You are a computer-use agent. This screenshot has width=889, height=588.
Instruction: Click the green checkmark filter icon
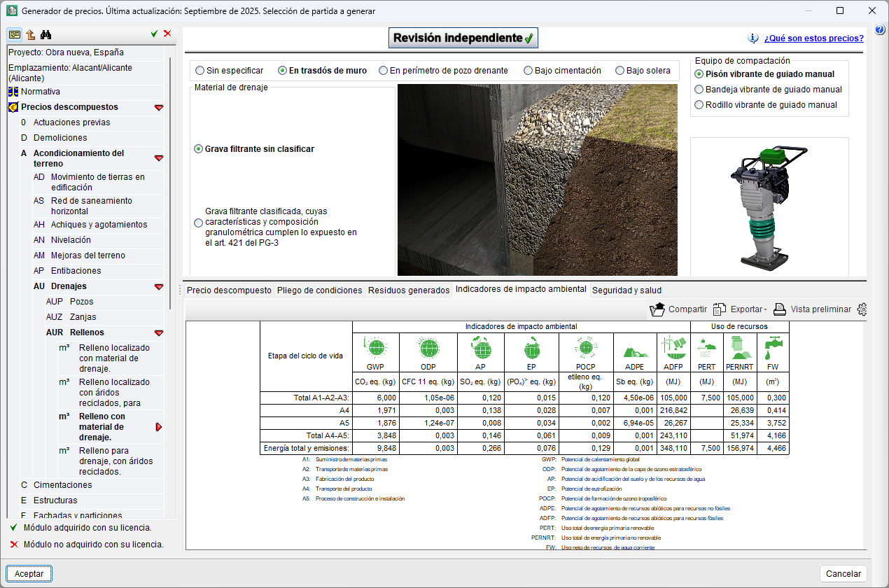[x=154, y=34]
